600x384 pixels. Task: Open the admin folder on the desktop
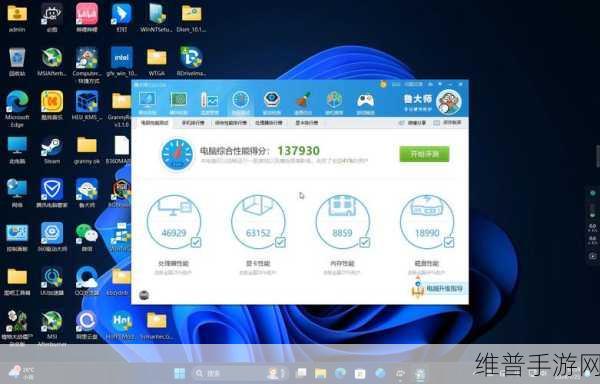point(17,18)
